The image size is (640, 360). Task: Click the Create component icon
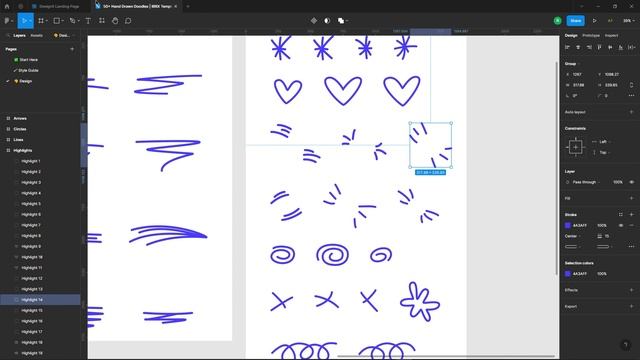tap(314, 21)
